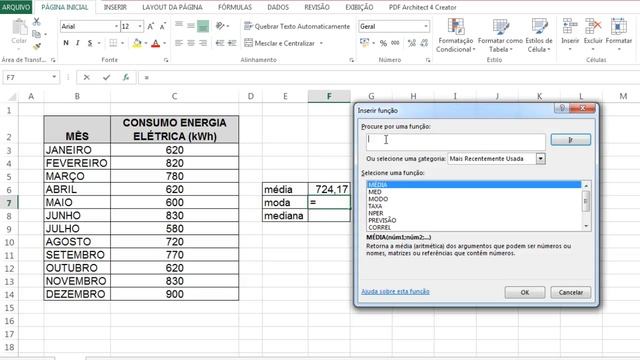The height and width of the screenshot is (360, 640).
Task: Open Mesclar e Centralizar dropdown arrow
Action: (321, 43)
